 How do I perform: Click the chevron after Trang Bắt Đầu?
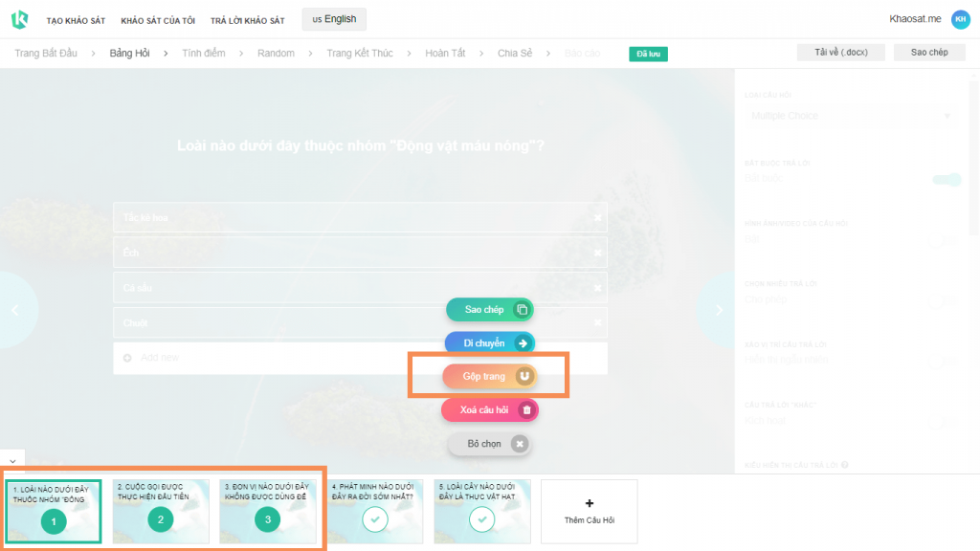pyautogui.click(x=93, y=54)
